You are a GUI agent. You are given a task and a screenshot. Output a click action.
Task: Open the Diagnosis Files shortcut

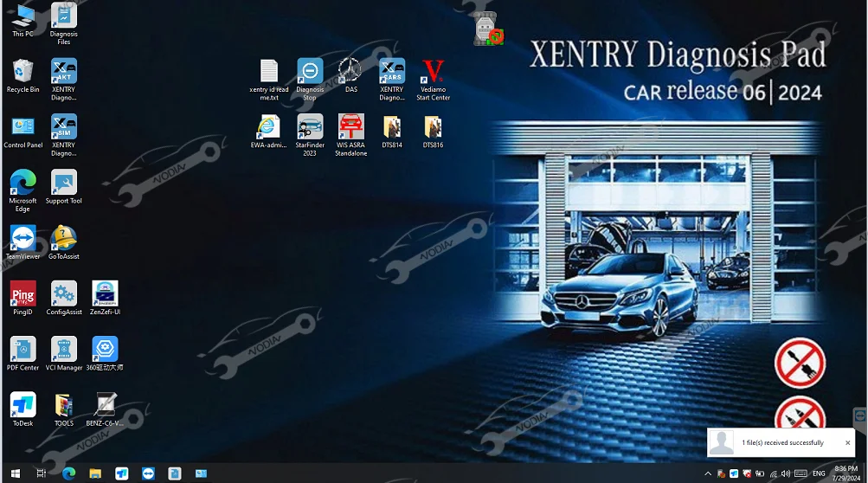pyautogui.click(x=64, y=24)
